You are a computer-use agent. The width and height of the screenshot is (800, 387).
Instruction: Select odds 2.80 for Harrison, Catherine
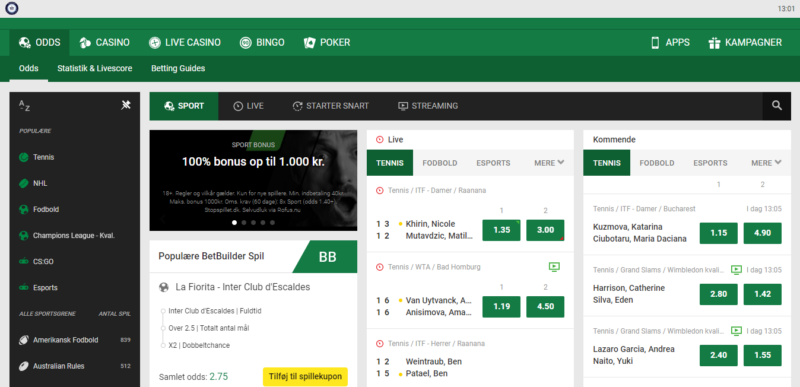[718, 294]
